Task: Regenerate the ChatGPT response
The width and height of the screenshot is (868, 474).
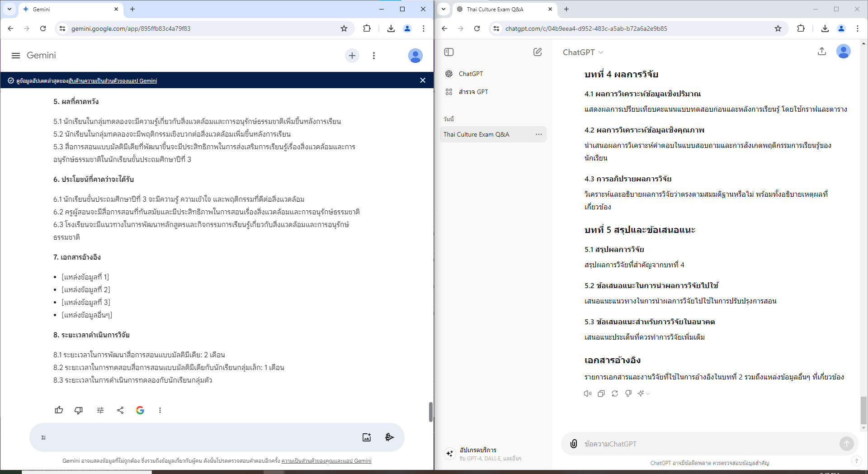Action: [x=615, y=393]
